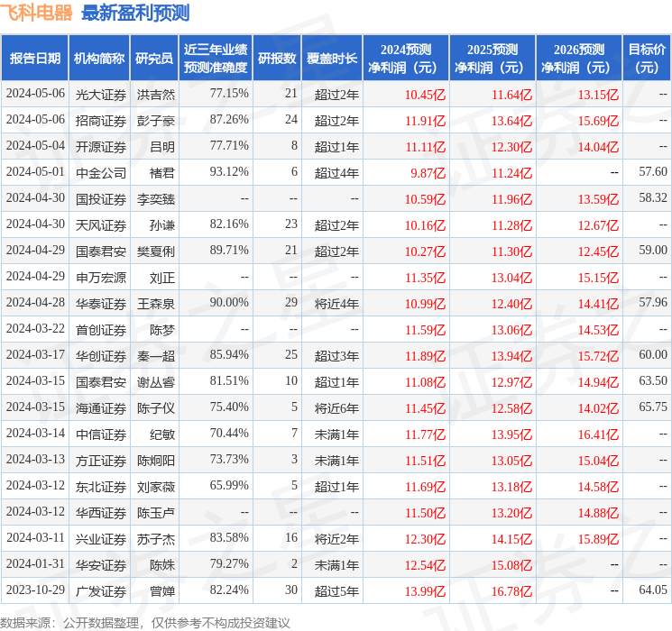Select the 中金公司 institution cell
The width and height of the screenshot is (672, 631).
[101, 173]
